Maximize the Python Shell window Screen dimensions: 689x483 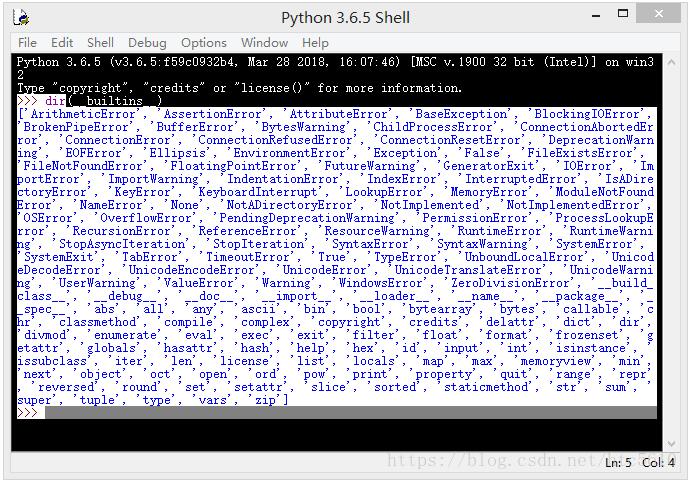[x=623, y=14]
